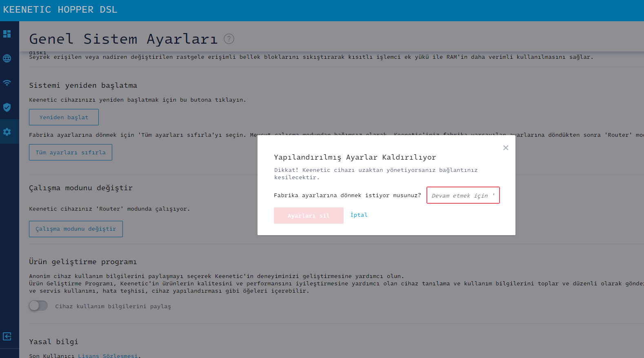The image size is (644, 358).
Task: Click 'Çalışma modunu değiştir' button
Action: click(x=76, y=229)
